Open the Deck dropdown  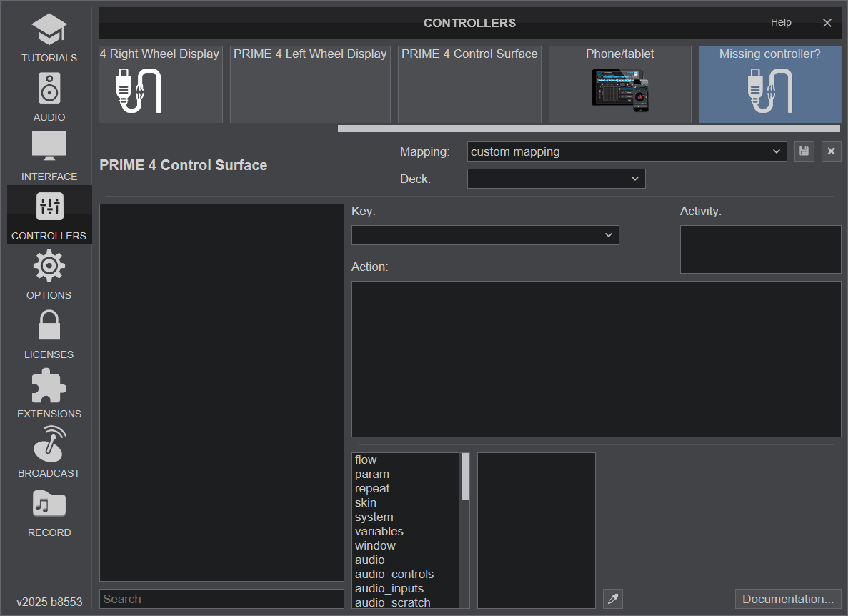(x=556, y=179)
